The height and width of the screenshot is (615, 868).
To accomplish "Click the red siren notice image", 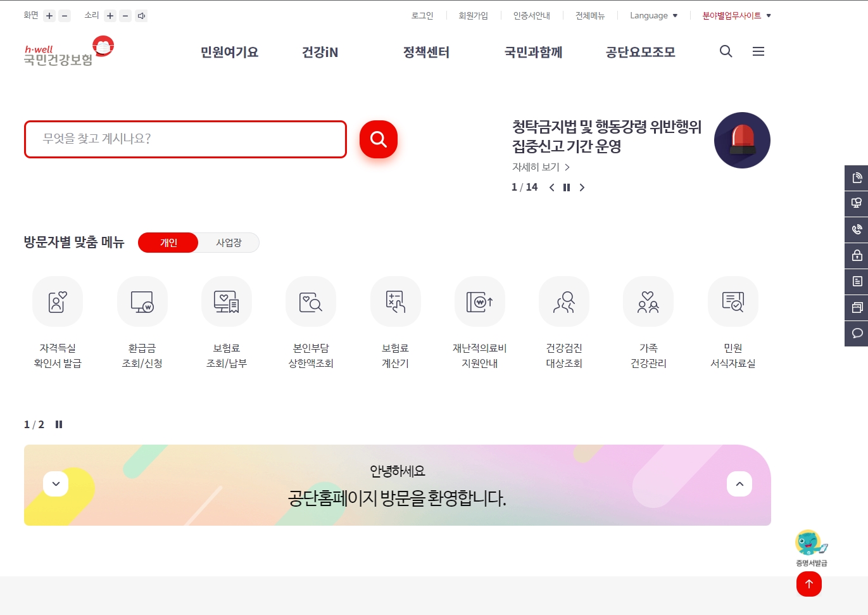I will coord(742,140).
